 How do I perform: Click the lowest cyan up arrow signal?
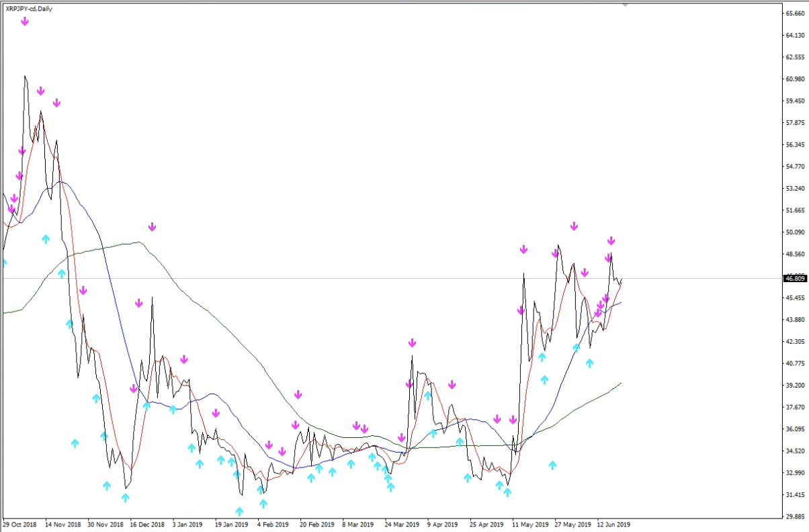click(239, 512)
